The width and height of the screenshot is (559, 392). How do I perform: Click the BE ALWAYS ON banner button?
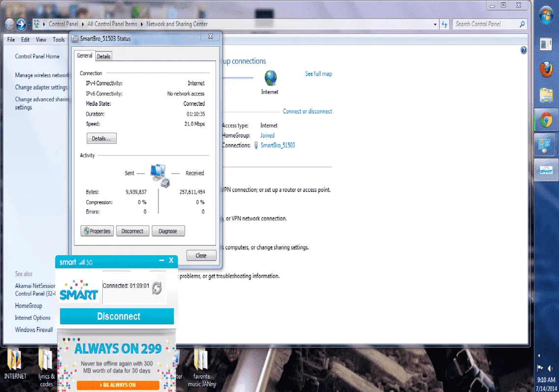tap(118, 385)
